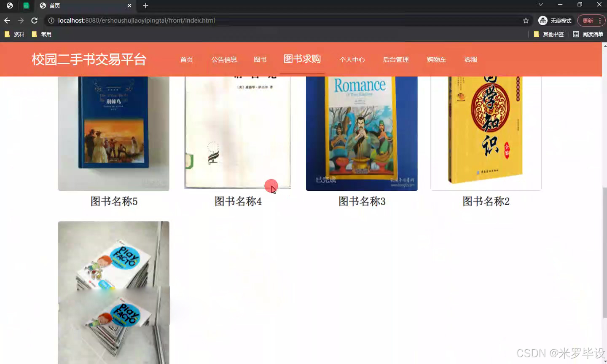Screen dimensions: 607x364
Task: Open a new browser tab
Action: [x=145, y=5]
